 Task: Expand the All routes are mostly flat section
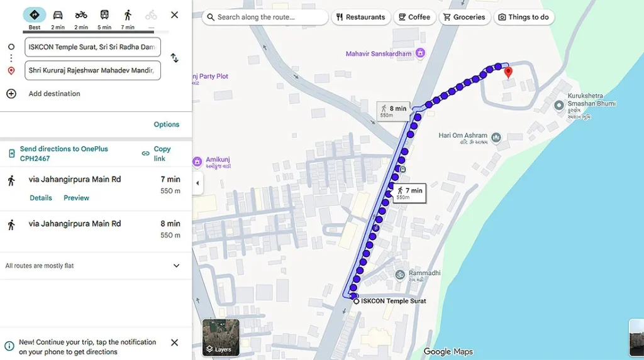(x=96, y=266)
